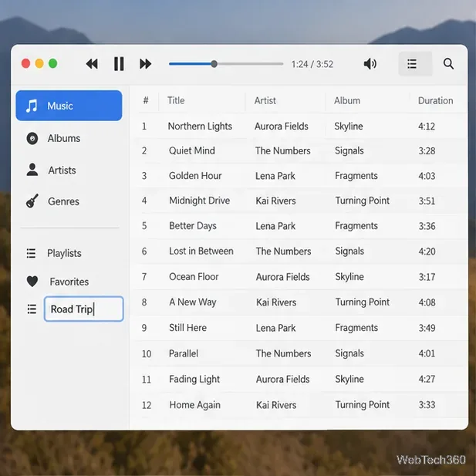Viewport: 476px width, 476px height.
Task: Open Albums section
Action: [64, 138]
